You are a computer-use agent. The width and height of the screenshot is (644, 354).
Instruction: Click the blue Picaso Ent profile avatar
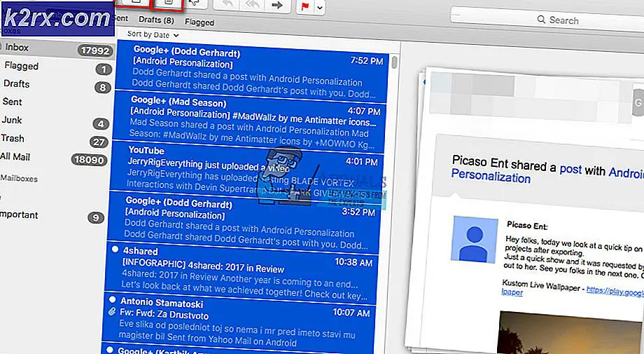pos(475,239)
